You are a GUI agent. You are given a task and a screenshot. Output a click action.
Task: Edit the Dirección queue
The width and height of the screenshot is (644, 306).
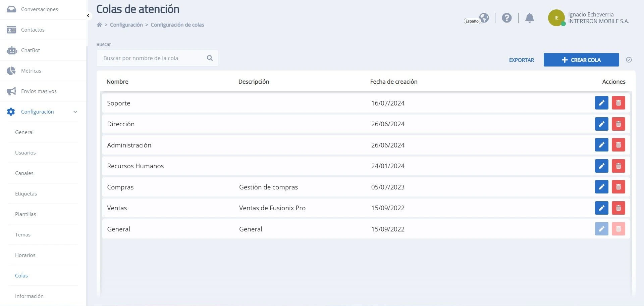[601, 124]
